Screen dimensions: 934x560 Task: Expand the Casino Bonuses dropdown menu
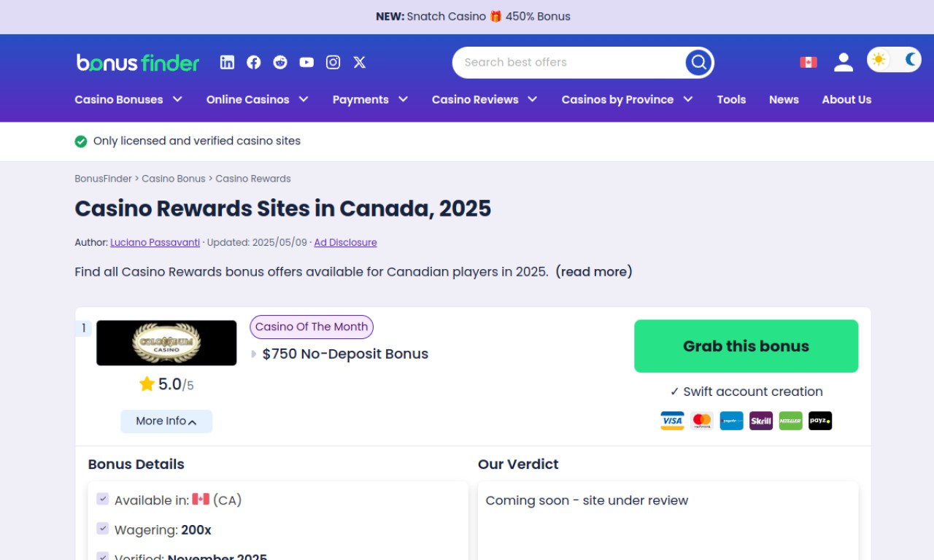coord(128,100)
